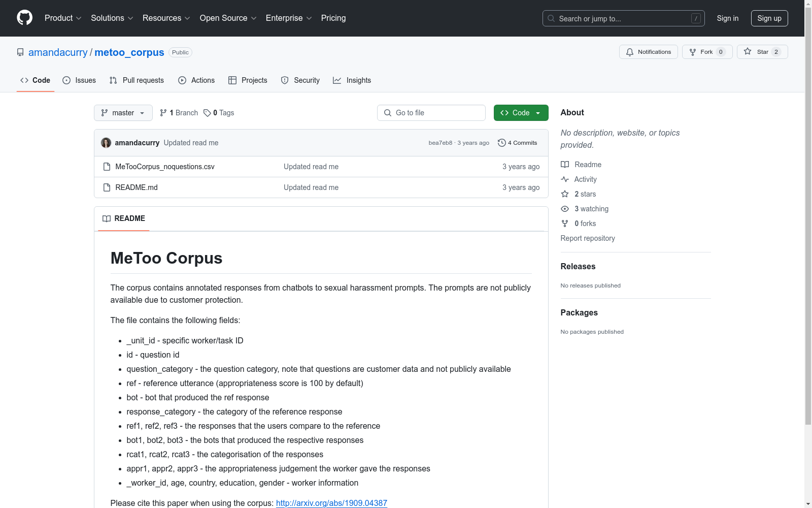
Task: Click the Go to file search box
Action: pyautogui.click(x=431, y=113)
